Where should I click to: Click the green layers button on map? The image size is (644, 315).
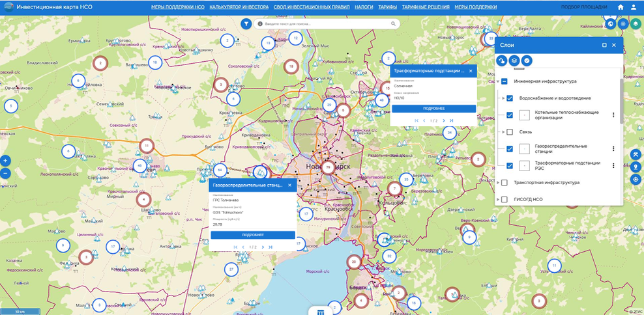tap(636, 24)
